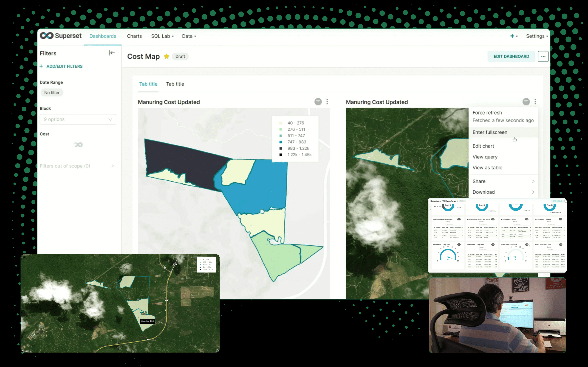
Task: Switch to the second Tab title tab
Action: 175,84
